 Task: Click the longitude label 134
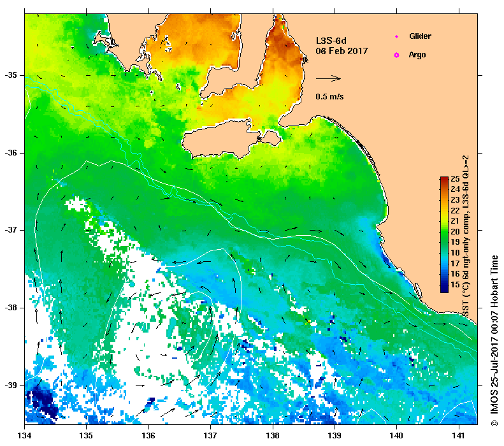coord(25,436)
